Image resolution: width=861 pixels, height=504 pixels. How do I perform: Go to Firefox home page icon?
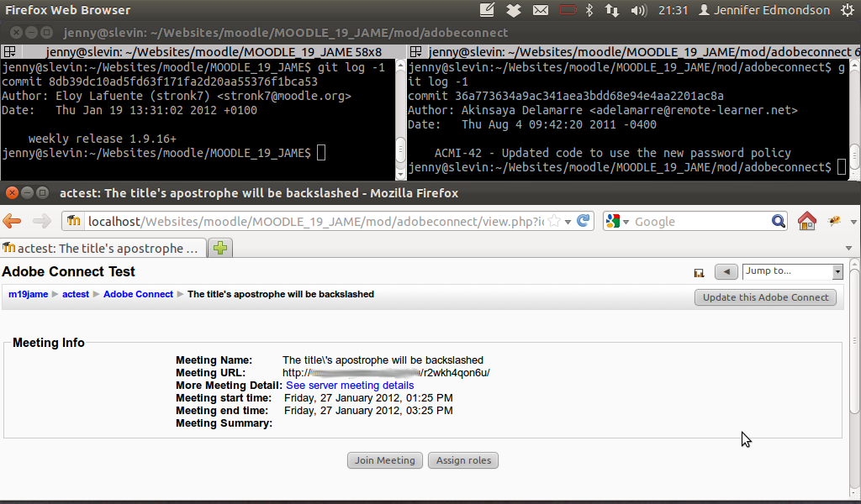(806, 221)
